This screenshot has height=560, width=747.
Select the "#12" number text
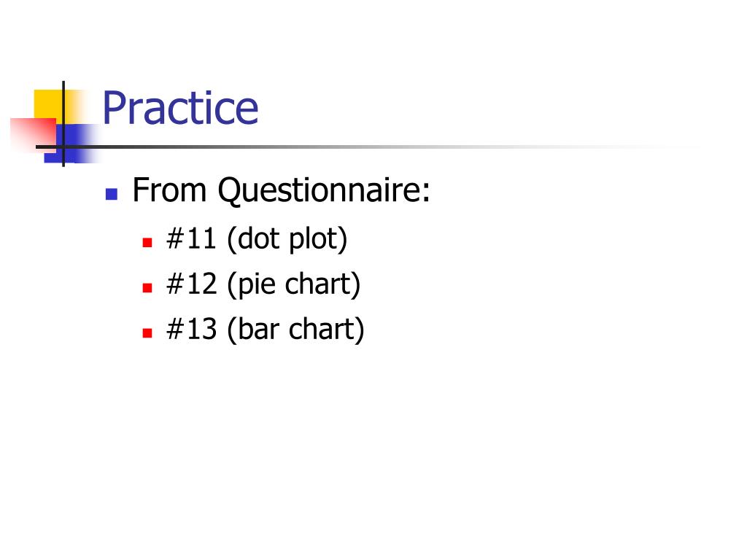[192, 284]
